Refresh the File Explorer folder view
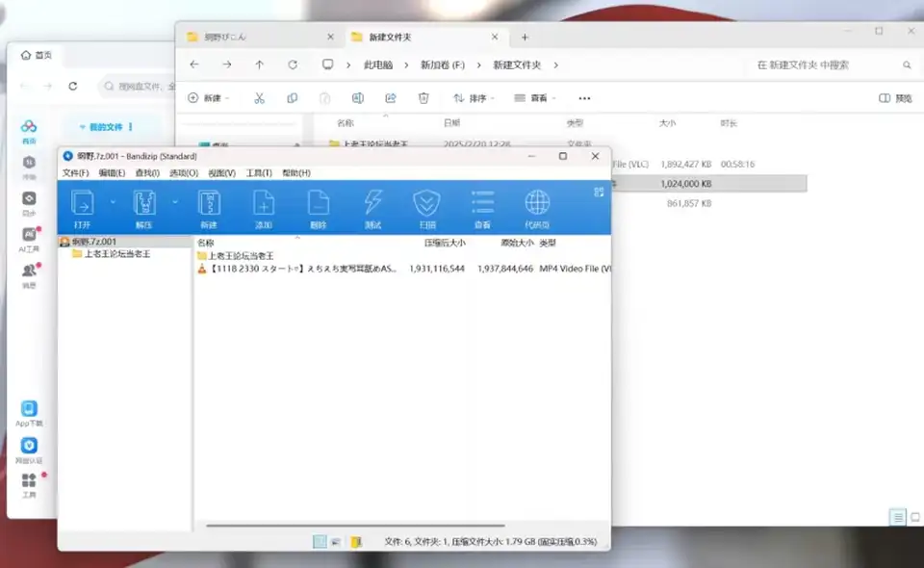The width and height of the screenshot is (924, 568). click(293, 65)
